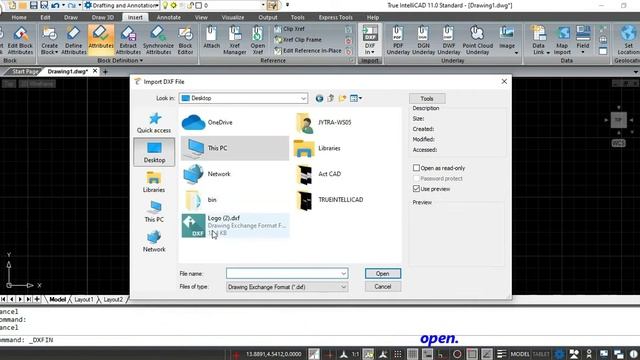The image size is (640, 360).
Task: Launch Extract Attributes tool
Action: [x=128, y=40]
